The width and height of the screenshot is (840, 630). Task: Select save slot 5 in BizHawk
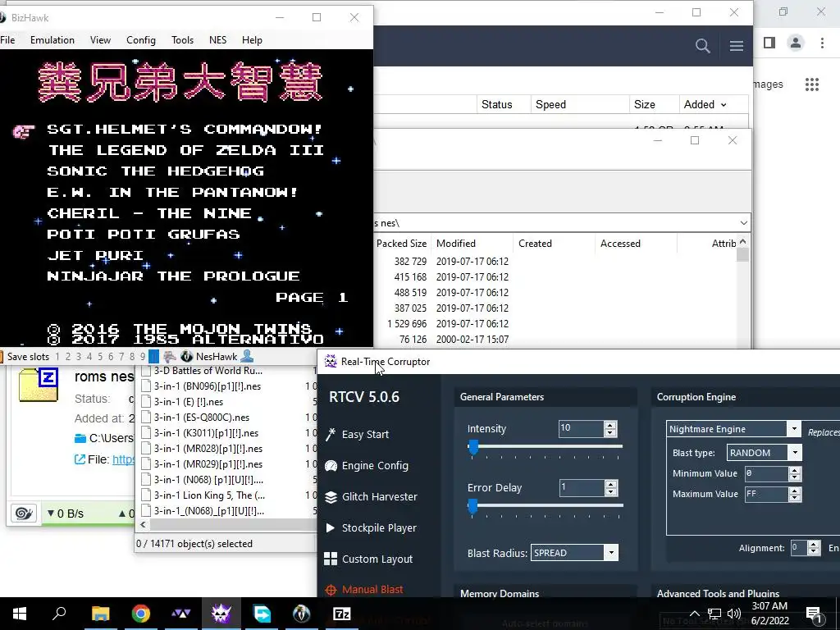point(100,357)
